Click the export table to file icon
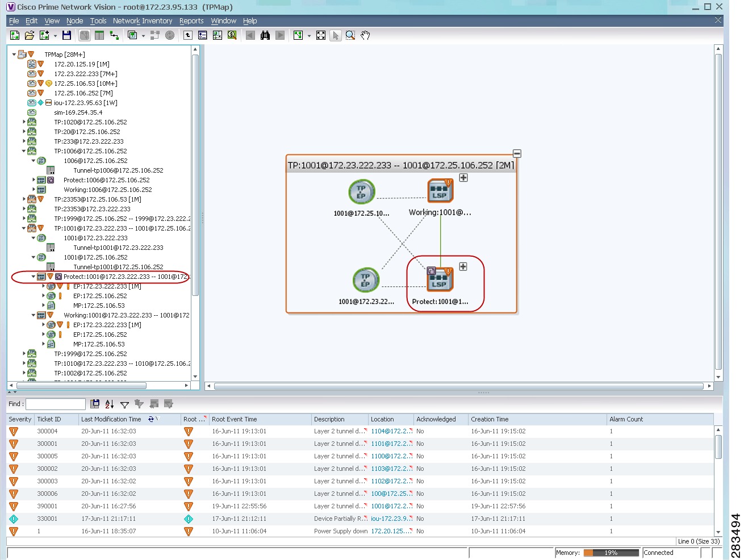The image size is (744, 560). [95, 404]
